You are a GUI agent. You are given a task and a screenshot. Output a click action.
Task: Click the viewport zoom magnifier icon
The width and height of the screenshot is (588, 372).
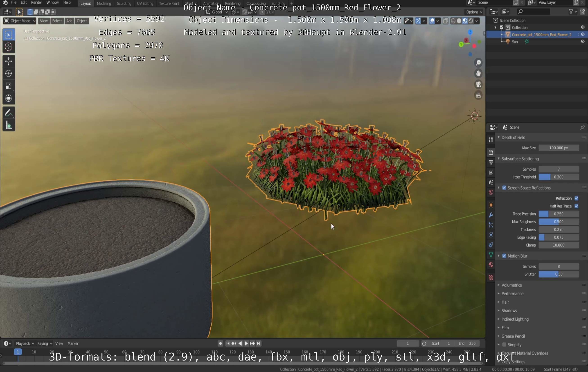[478, 63]
